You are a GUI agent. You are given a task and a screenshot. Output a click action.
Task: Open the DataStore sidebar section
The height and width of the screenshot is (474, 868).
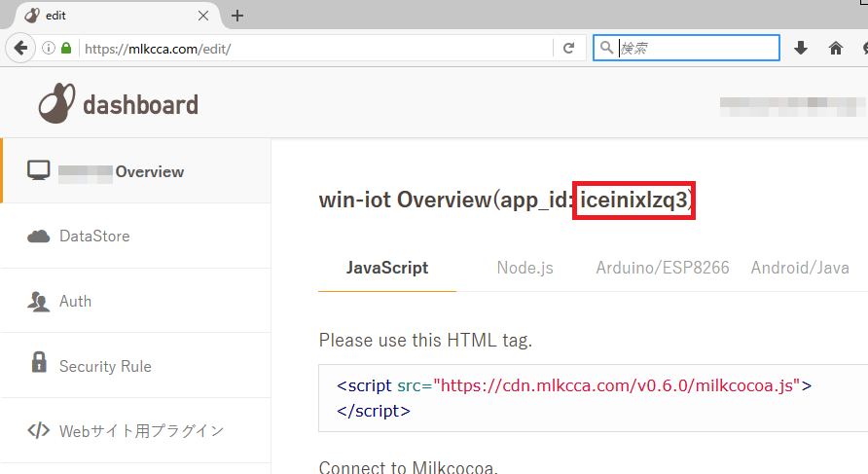pyautogui.click(x=135, y=237)
